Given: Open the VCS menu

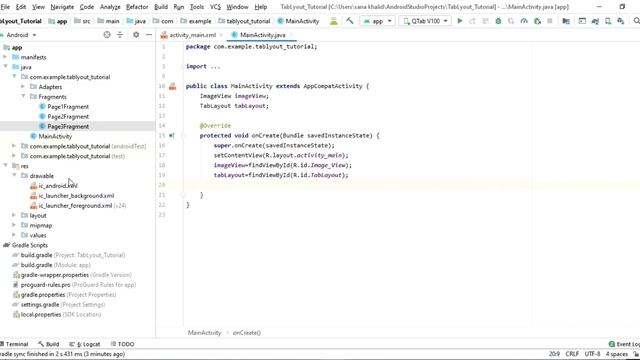Looking at the screenshot, I should (215, 7).
